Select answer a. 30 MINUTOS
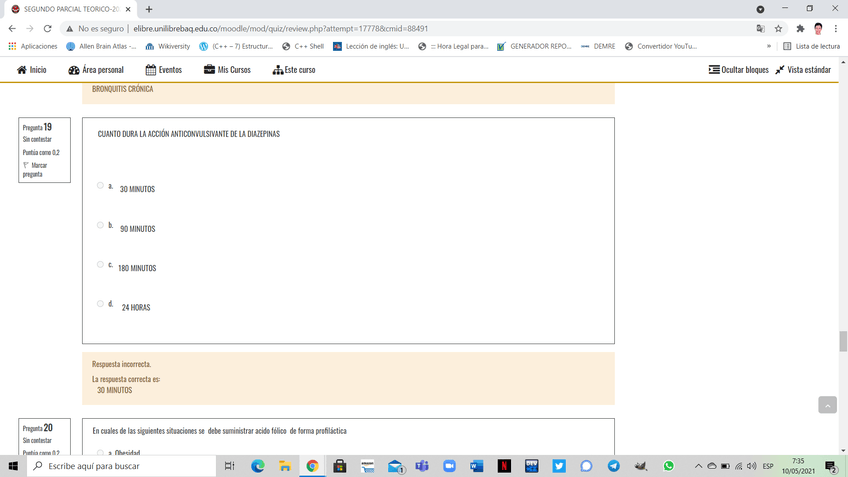 click(x=100, y=186)
